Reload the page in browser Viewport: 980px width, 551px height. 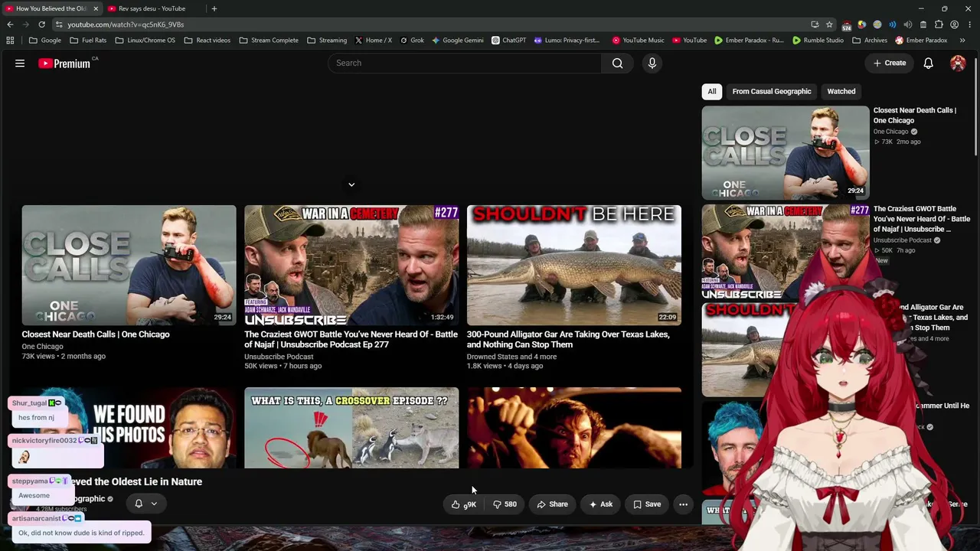(41, 24)
